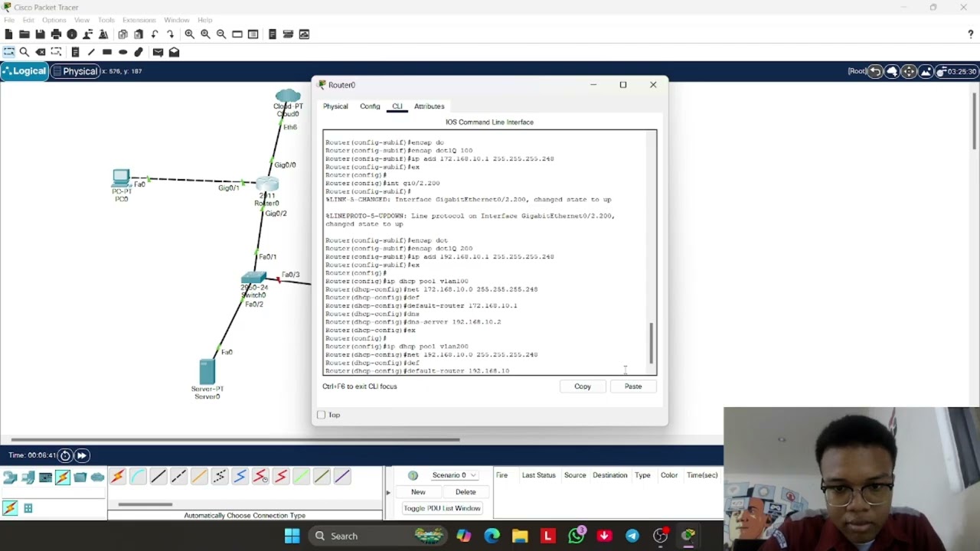This screenshot has height=551, width=980.
Task: Click Switch0 in the topology
Action: [x=253, y=278]
